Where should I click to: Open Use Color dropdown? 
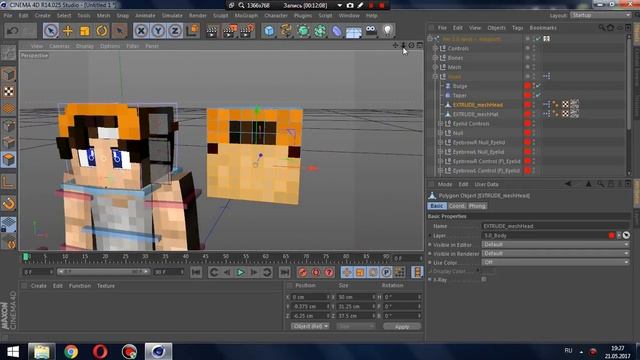tap(556, 262)
